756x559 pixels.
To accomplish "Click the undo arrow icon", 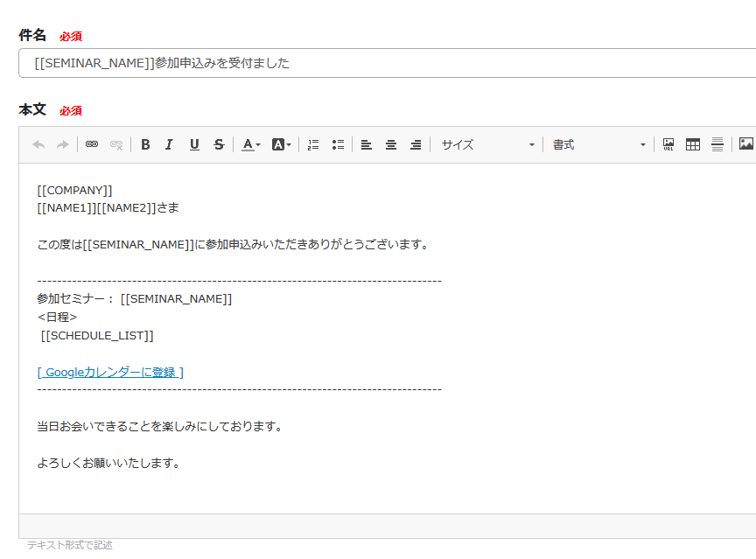I will tap(38, 144).
